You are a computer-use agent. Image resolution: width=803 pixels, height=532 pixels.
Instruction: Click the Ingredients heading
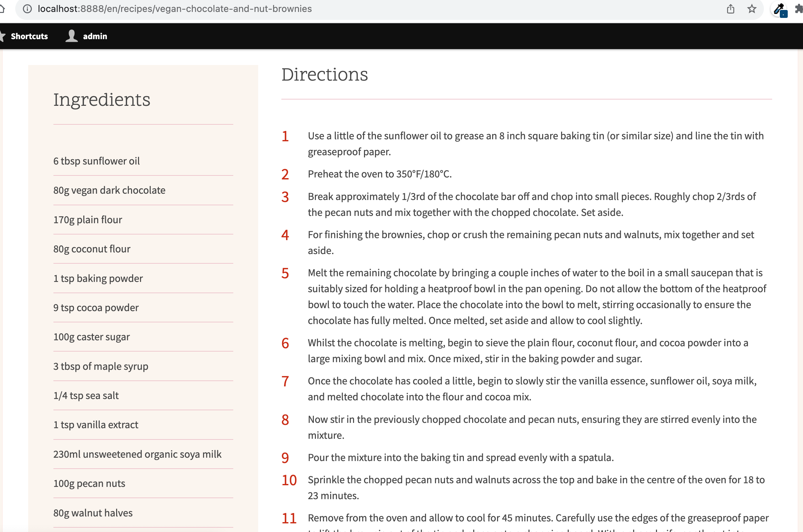(x=102, y=100)
